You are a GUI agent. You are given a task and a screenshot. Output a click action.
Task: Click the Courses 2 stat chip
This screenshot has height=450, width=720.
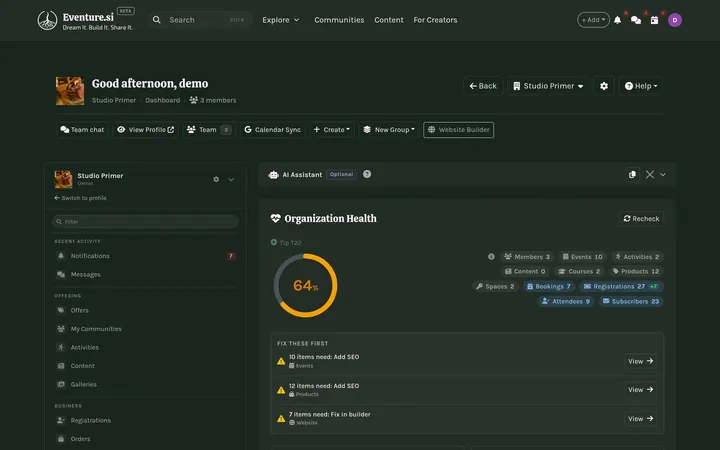(x=579, y=271)
